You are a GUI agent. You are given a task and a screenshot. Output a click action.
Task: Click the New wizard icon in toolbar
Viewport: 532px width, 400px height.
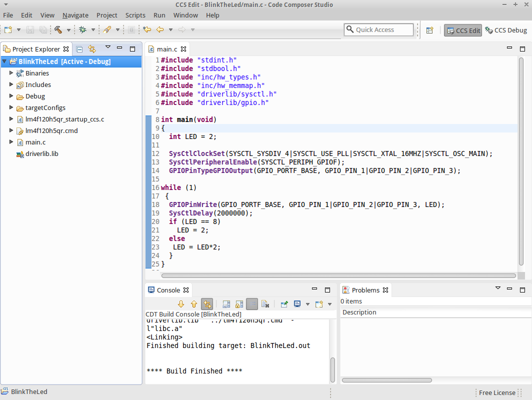8,30
